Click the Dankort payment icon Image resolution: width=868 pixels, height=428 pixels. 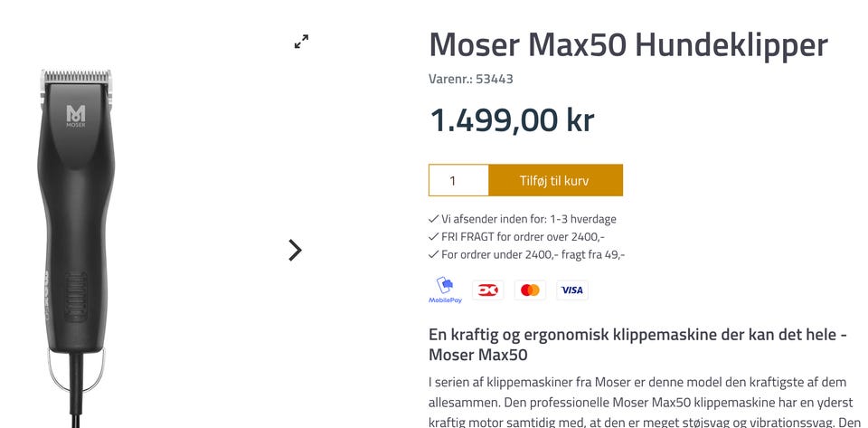pos(488,290)
